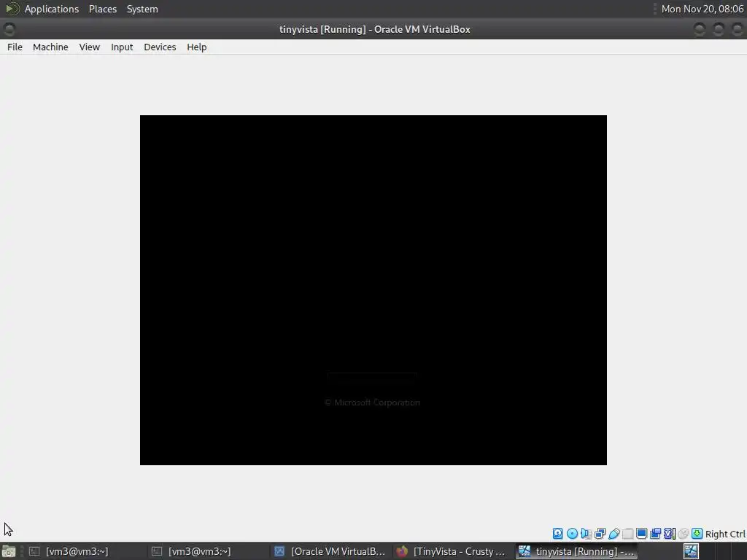Click the optical disk status icon
The image size is (747, 560).
click(572, 534)
